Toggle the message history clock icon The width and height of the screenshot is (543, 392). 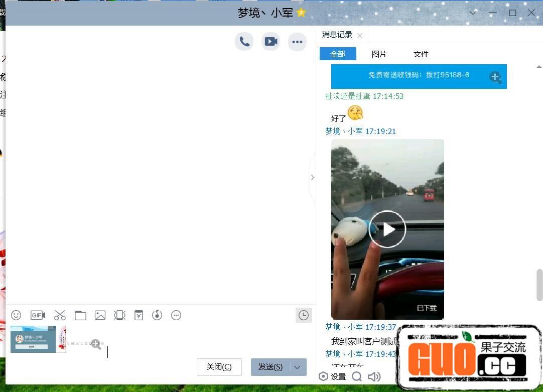pos(304,315)
